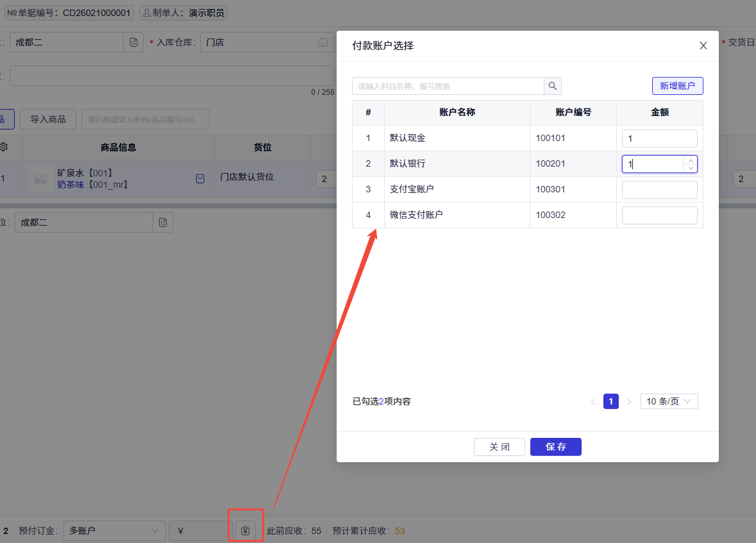Click the ¥ prepayment amount field

(200, 530)
